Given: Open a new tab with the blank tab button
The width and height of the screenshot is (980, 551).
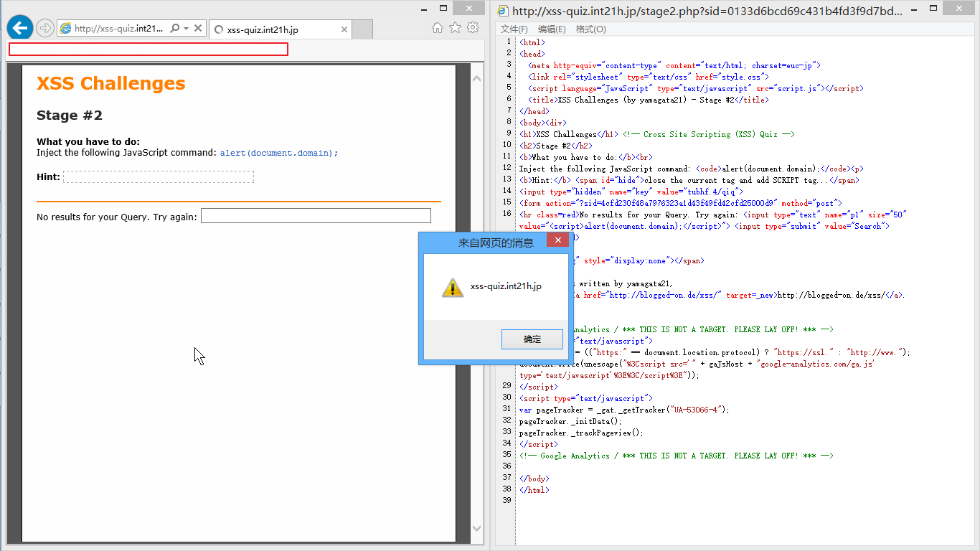Looking at the screenshot, I should [363, 29].
